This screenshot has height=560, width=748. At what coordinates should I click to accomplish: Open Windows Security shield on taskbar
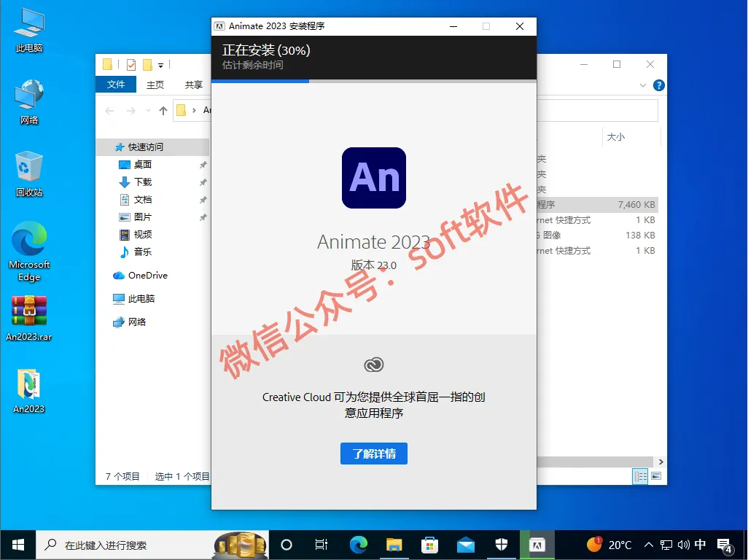(x=502, y=545)
